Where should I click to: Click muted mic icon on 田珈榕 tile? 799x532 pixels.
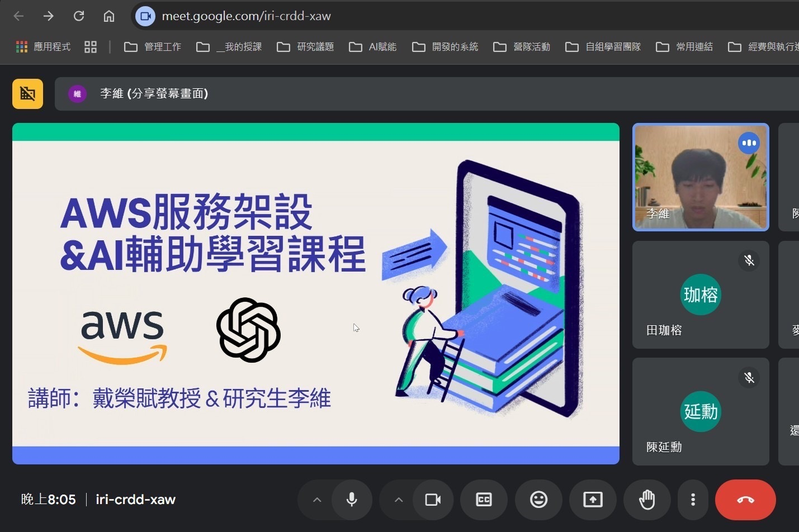749,260
